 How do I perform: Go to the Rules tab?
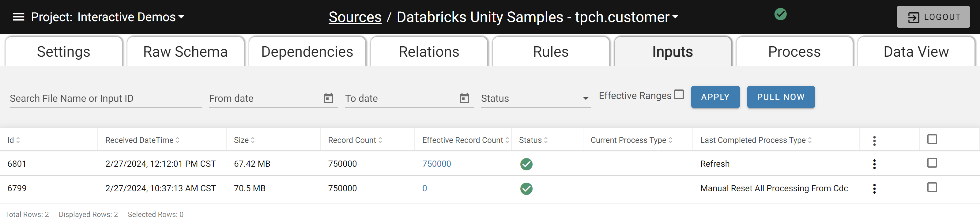click(551, 51)
